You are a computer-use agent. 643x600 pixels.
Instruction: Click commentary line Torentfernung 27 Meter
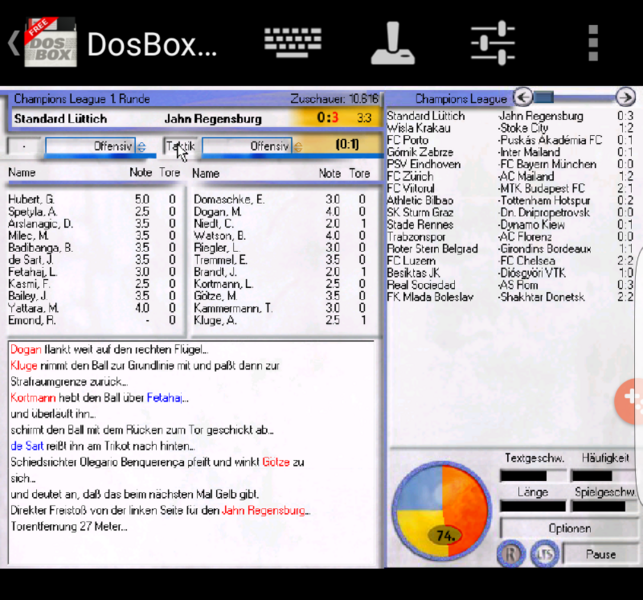click(x=69, y=527)
